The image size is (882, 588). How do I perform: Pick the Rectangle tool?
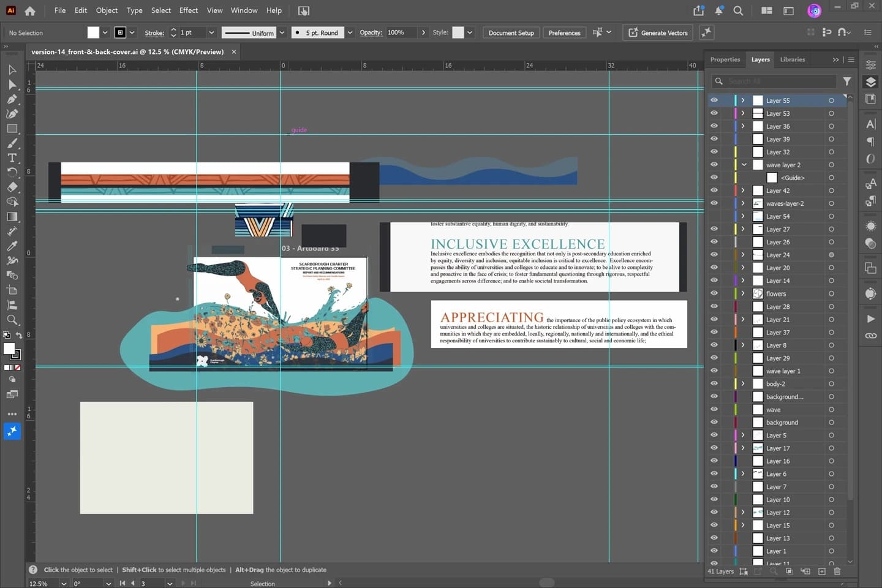pyautogui.click(x=12, y=129)
